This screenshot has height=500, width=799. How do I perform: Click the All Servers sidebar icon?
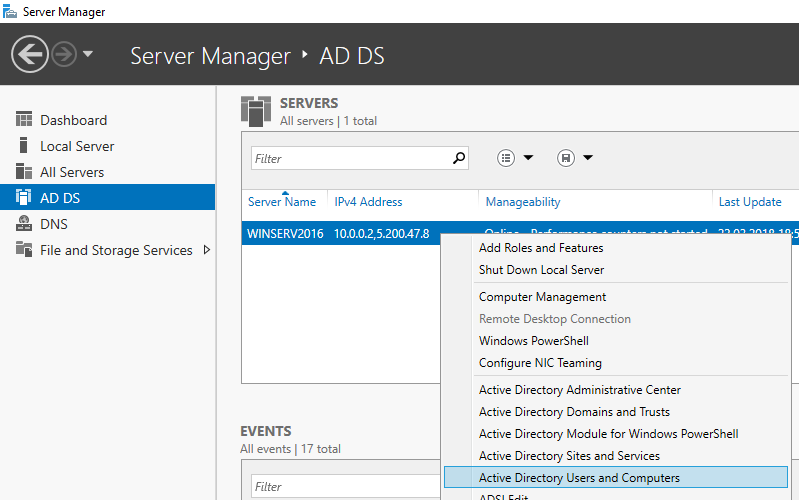pyautogui.click(x=23, y=171)
